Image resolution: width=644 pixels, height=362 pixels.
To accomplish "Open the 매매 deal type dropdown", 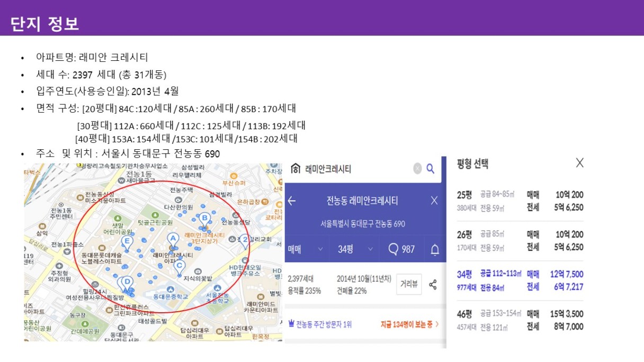I will 306,249.
